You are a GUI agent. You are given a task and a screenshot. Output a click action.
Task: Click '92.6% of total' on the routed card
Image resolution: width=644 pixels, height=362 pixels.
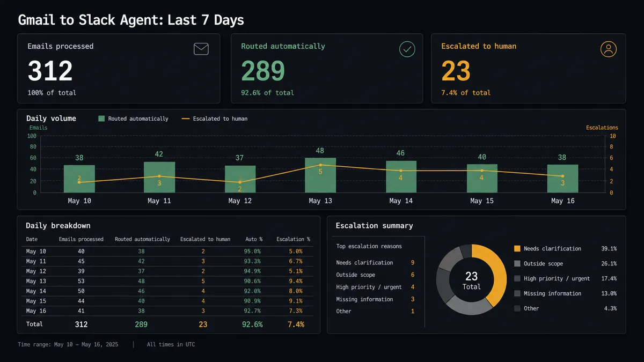tap(267, 93)
